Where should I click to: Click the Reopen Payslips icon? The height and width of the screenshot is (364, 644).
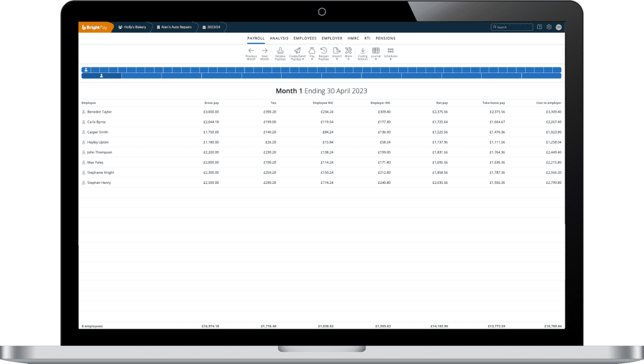pyautogui.click(x=324, y=54)
